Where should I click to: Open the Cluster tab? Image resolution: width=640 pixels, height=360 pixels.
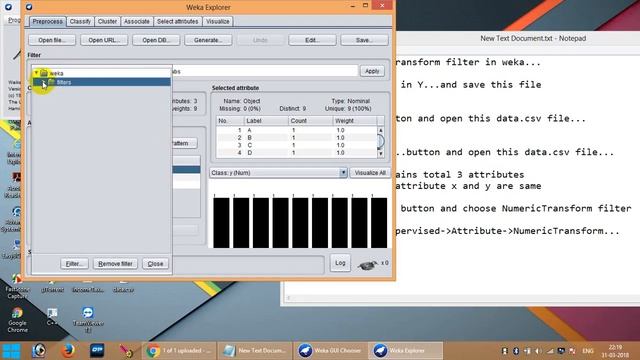click(107, 21)
